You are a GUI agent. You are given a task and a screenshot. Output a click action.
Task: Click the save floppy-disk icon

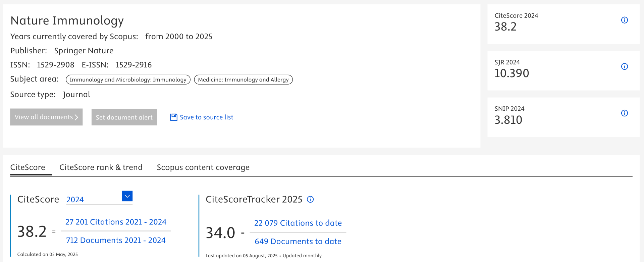click(x=173, y=117)
